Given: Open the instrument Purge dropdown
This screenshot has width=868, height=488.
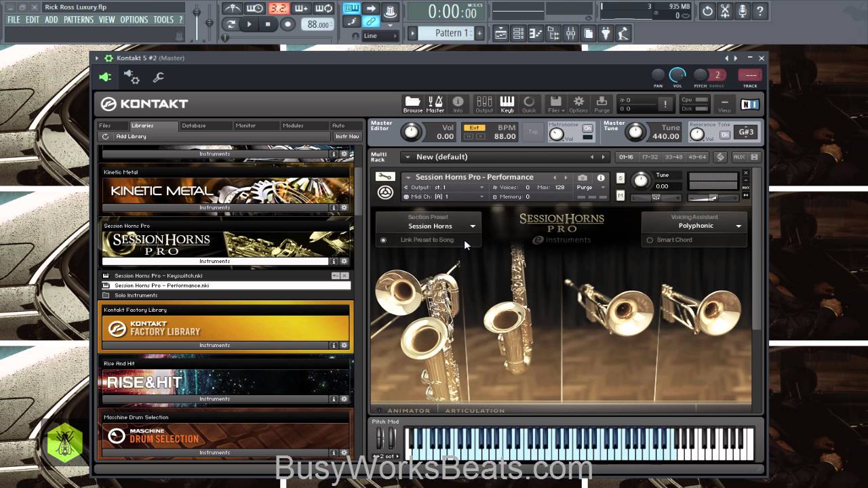Looking at the screenshot, I should click(x=591, y=187).
